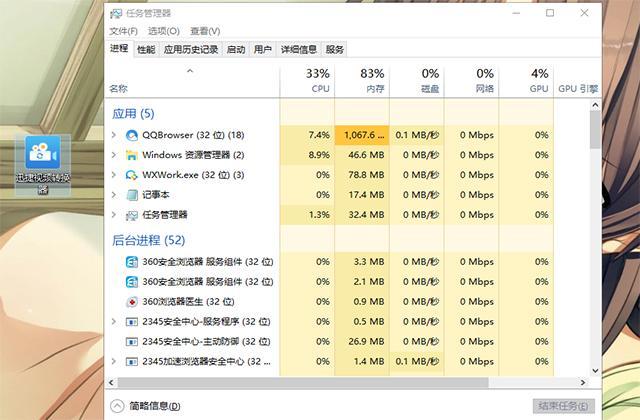Sort by the 磁盘 column header
Image resolution: width=640 pixels, height=420 pixels.
417,81
